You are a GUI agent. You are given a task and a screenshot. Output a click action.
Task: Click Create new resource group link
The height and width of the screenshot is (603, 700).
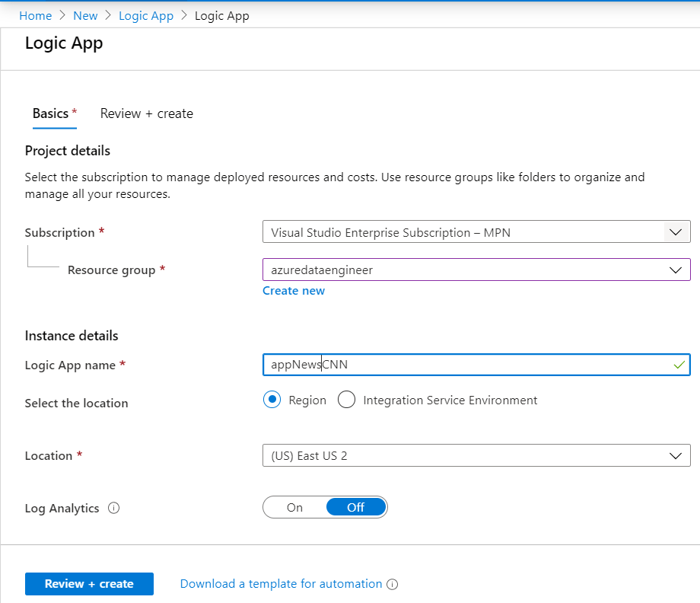coord(294,291)
